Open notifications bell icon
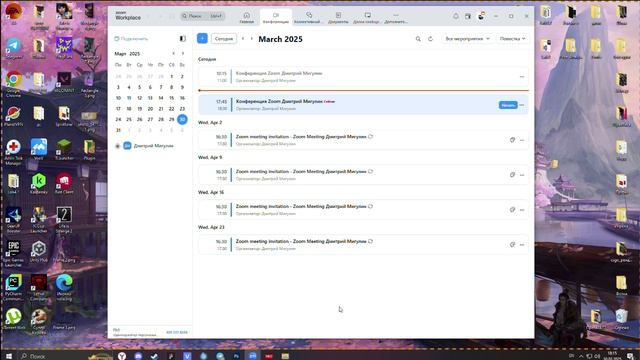This screenshot has height=360, width=640. pos(456,16)
